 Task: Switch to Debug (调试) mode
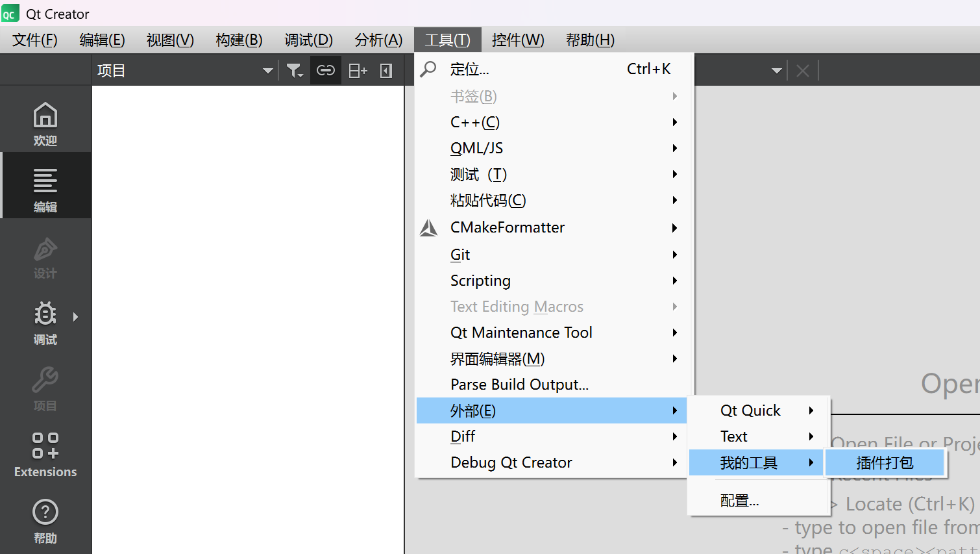click(45, 322)
